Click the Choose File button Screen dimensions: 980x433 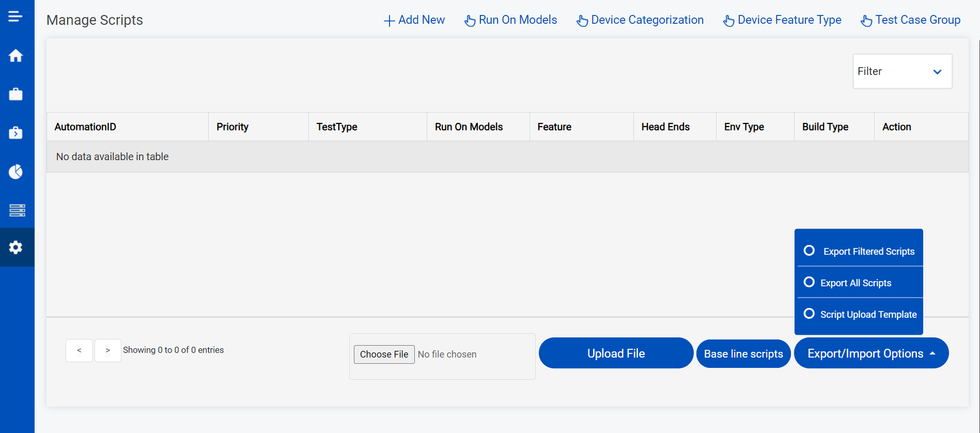click(384, 354)
